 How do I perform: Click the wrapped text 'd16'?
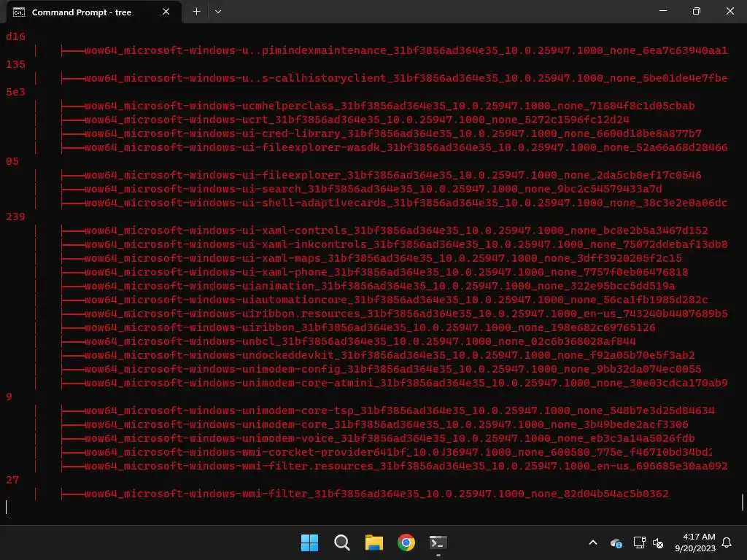(x=15, y=36)
